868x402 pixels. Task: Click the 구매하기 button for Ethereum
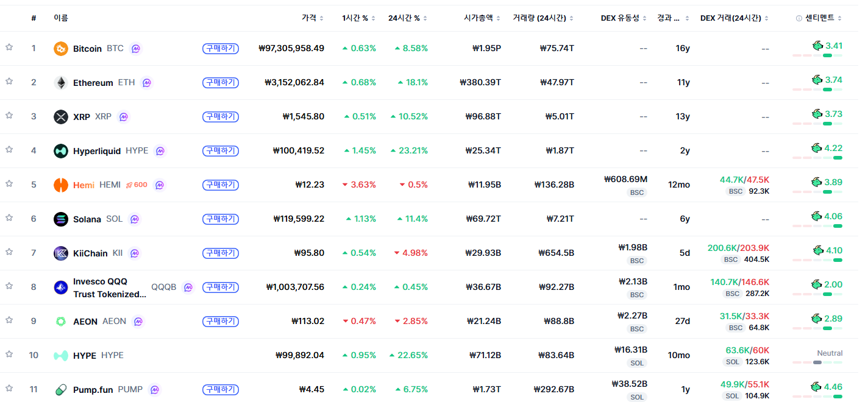pos(221,83)
